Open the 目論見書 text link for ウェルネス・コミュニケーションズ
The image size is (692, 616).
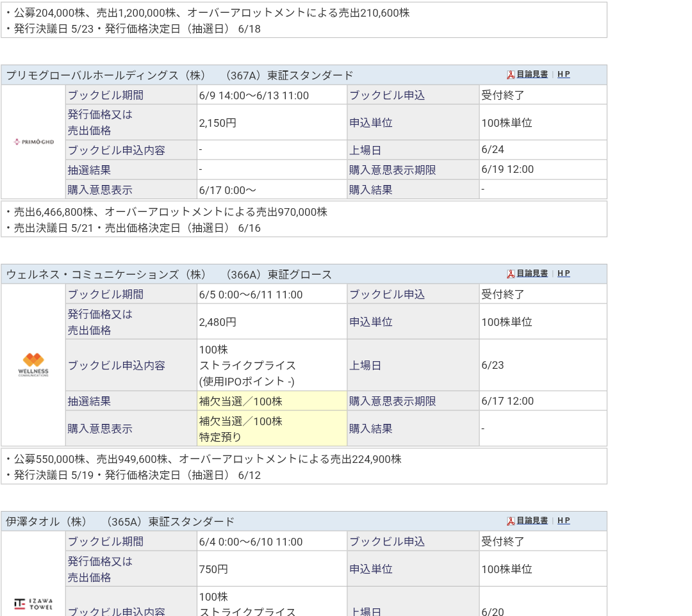[x=532, y=273]
